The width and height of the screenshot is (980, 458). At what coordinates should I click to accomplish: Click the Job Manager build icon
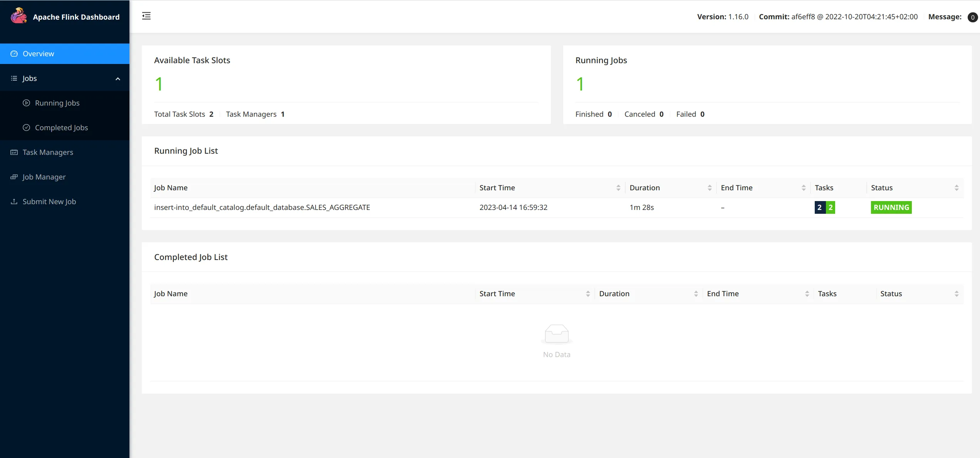tap(14, 177)
